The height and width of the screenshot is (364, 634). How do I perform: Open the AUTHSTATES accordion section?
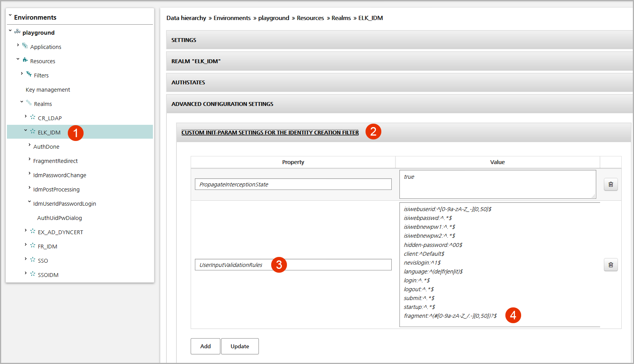[399, 82]
